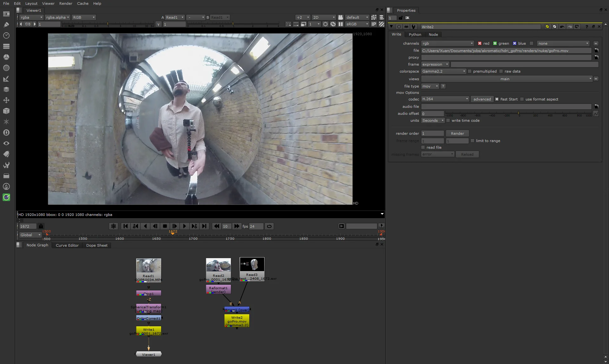Image resolution: width=609 pixels, height=364 pixels.
Task: Open the file type mov dropdown
Action: coord(430,86)
